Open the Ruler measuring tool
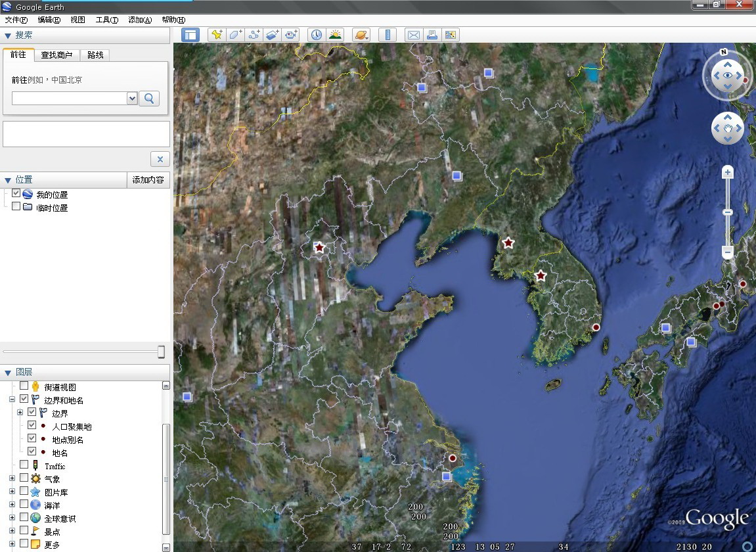The height and width of the screenshot is (552, 756). 388,34
